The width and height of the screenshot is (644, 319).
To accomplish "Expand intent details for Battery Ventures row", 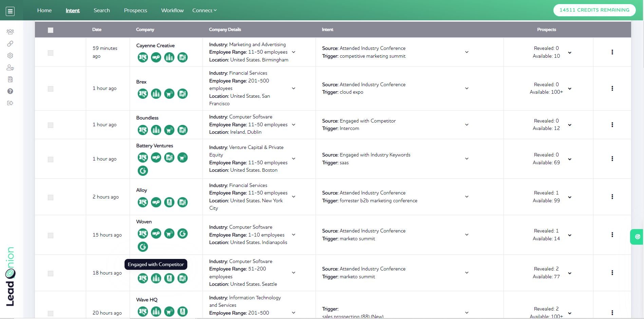I will tap(467, 159).
